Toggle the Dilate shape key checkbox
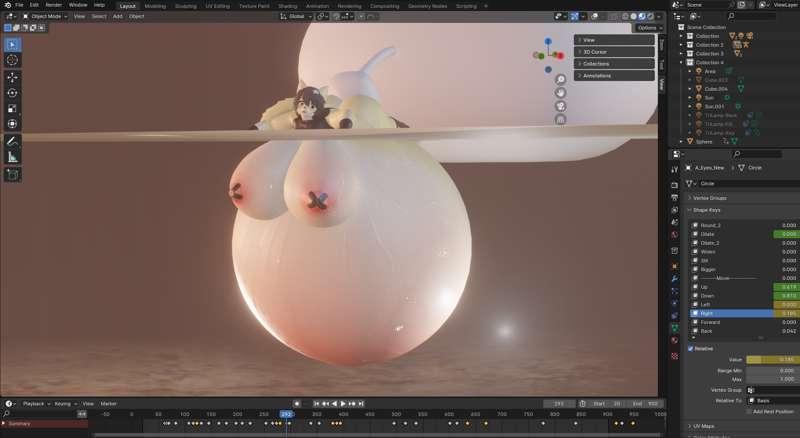The height and width of the screenshot is (438, 800). point(695,234)
